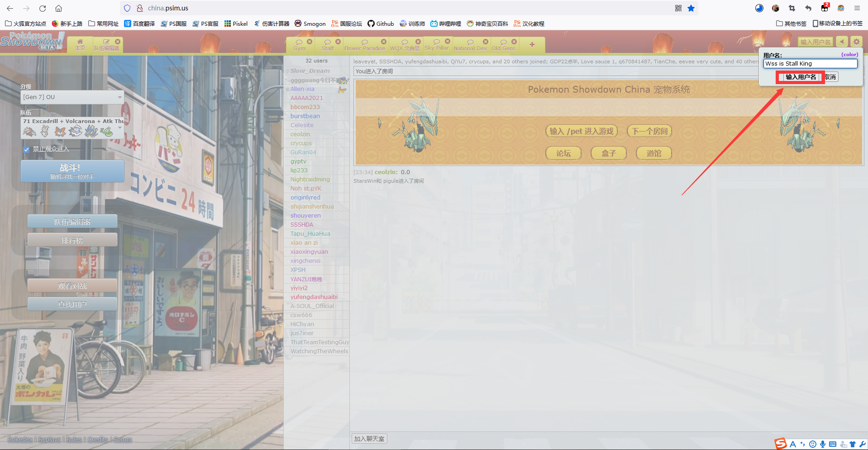Click the username text field
868x450 pixels.
click(810, 64)
